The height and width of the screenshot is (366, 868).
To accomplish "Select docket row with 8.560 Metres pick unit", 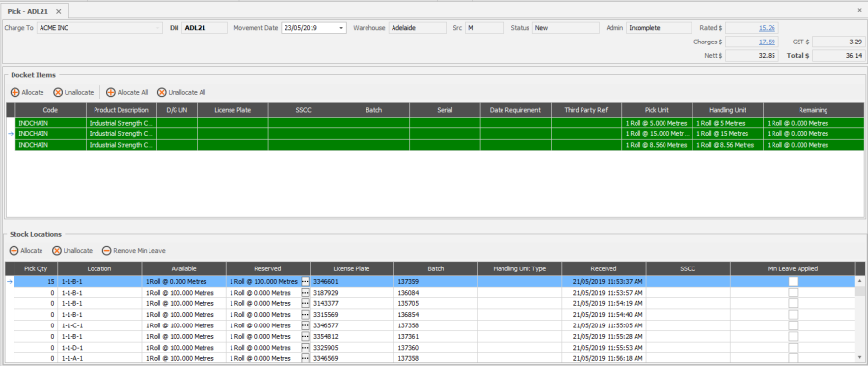I will pos(439,145).
